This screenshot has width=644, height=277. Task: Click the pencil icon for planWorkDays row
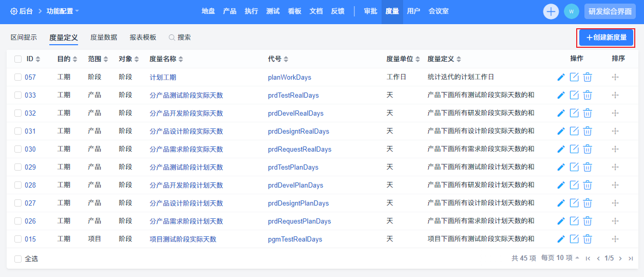click(x=561, y=77)
